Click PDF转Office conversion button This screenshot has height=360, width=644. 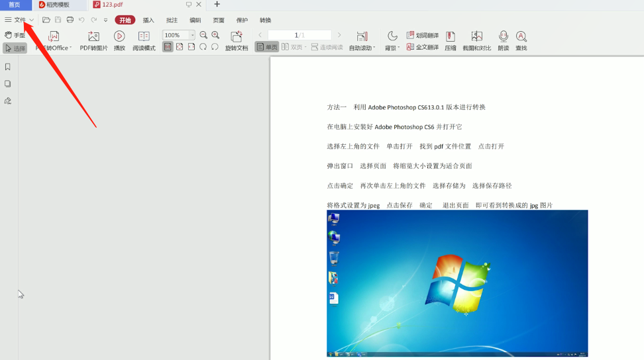[x=54, y=41]
